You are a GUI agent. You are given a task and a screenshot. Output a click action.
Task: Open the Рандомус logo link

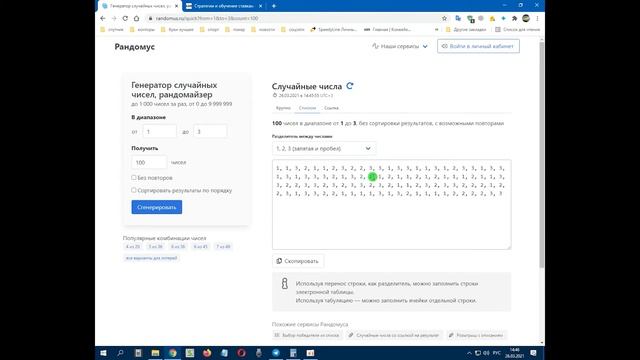135,47
